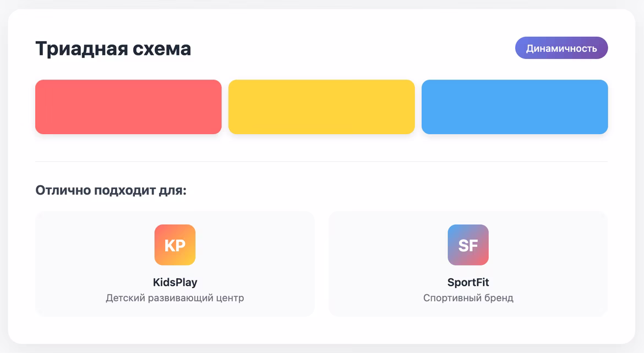
Task: Choose the blue color swatch
Action: click(x=515, y=107)
